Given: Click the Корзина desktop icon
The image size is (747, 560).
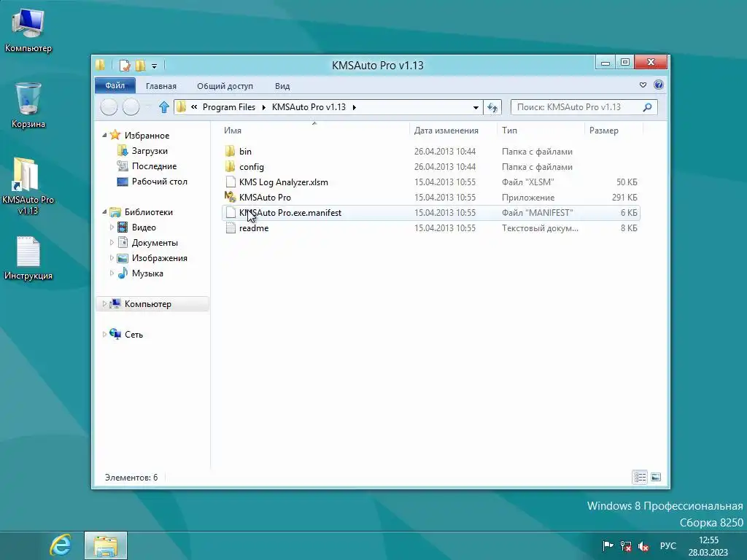Looking at the screenshot, I should coord(28,106).
